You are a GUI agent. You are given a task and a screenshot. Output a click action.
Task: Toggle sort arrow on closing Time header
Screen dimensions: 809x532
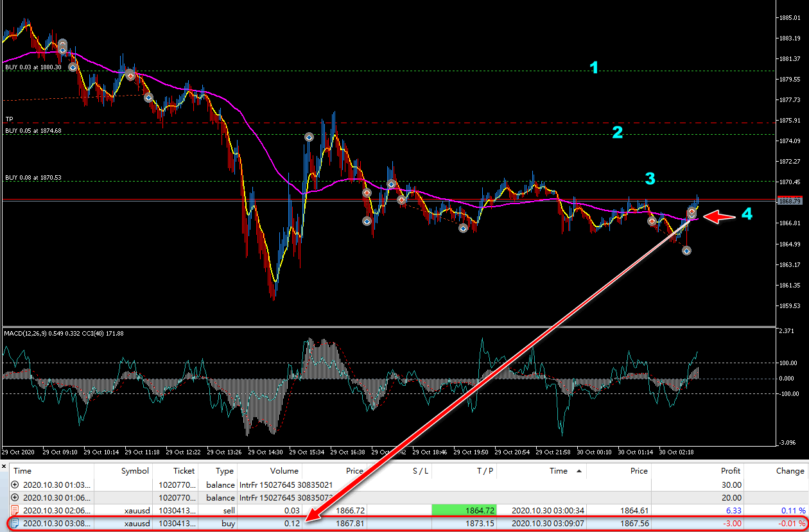(580, 471)
